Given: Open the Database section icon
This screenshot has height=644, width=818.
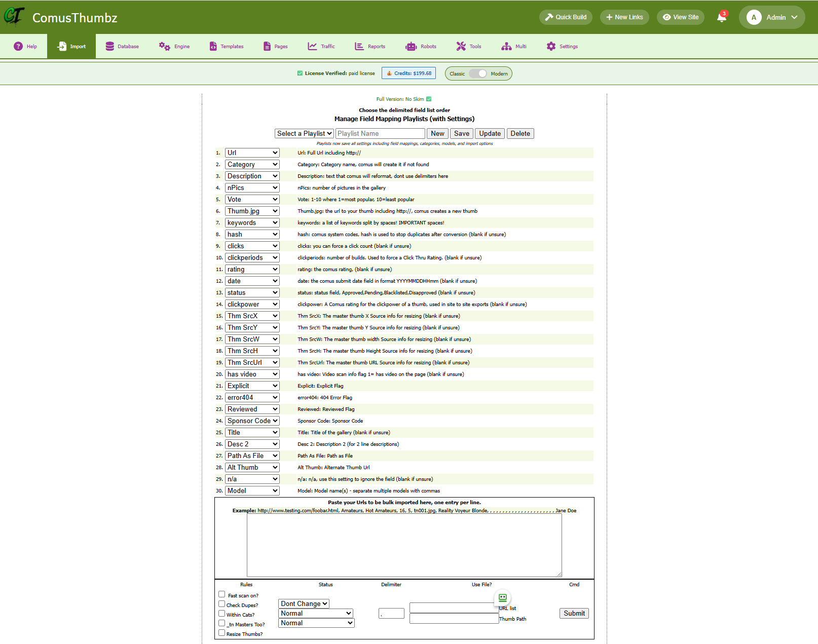Looking at the screenshot, I should click(x=109, y=46).
